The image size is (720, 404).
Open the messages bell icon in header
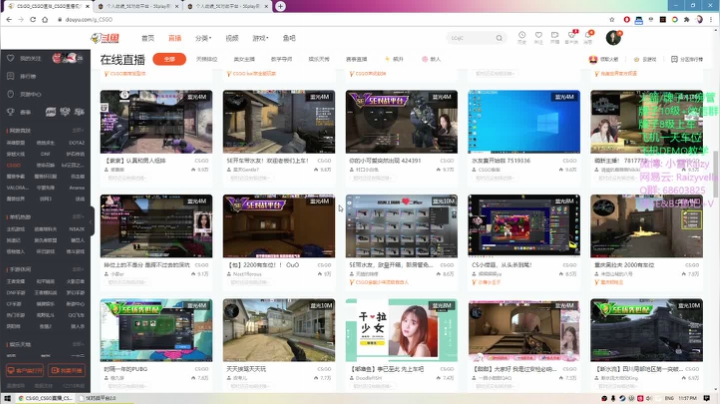coord(588,37)
